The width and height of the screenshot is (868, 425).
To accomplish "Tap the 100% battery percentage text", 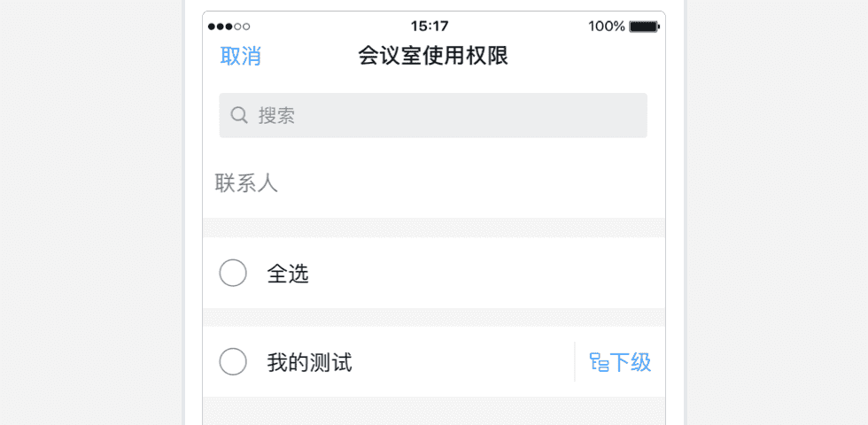I will click(x=607, y=27).
